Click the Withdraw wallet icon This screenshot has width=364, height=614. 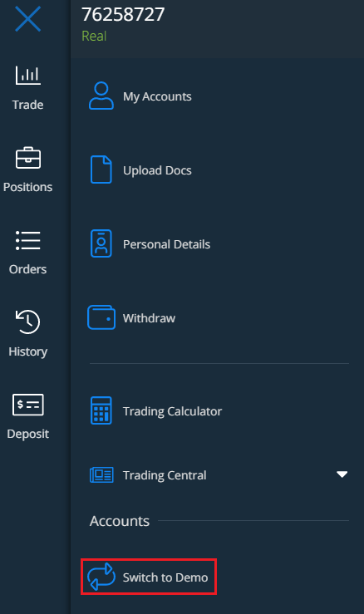click(x=101, y=317)
